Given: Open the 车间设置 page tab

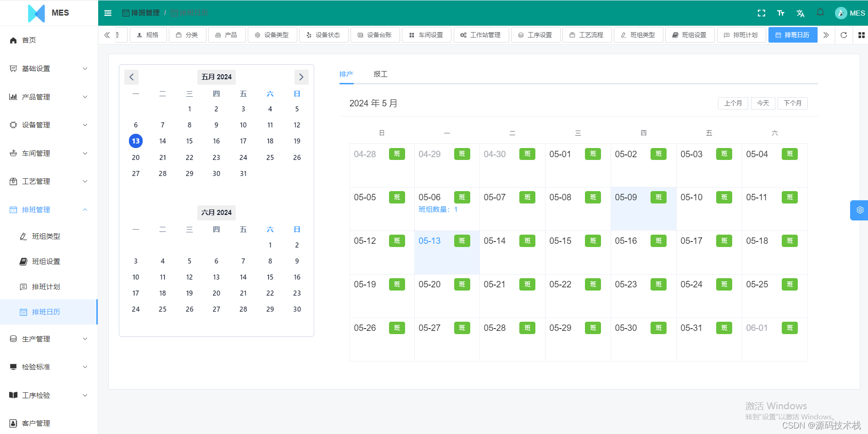Looking at the screenshot, I should 426,35.
